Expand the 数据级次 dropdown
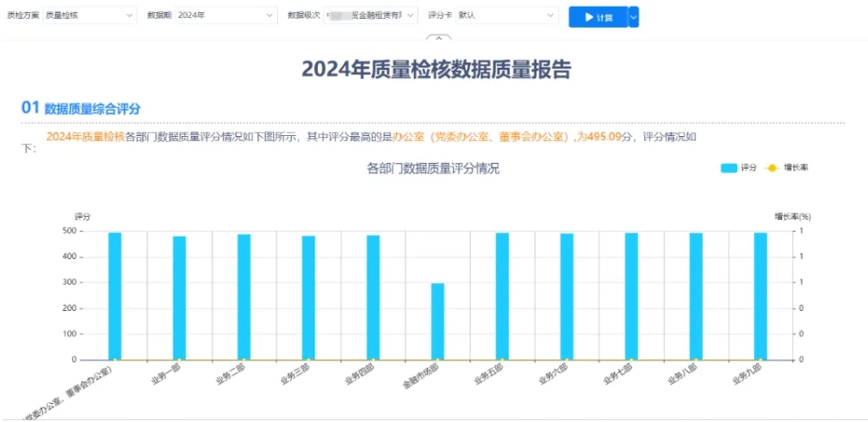The width and height of the screenshot is (868, 422). point(370,16)
